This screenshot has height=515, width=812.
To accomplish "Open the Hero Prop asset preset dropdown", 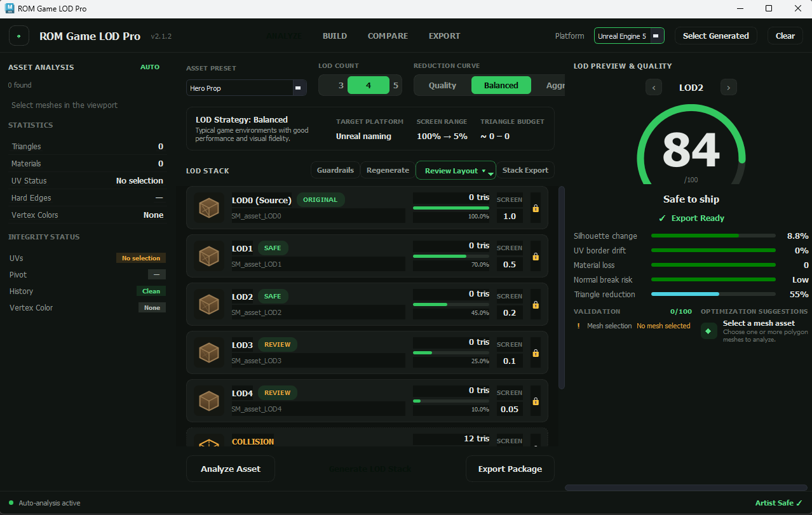I will point(247,88).
